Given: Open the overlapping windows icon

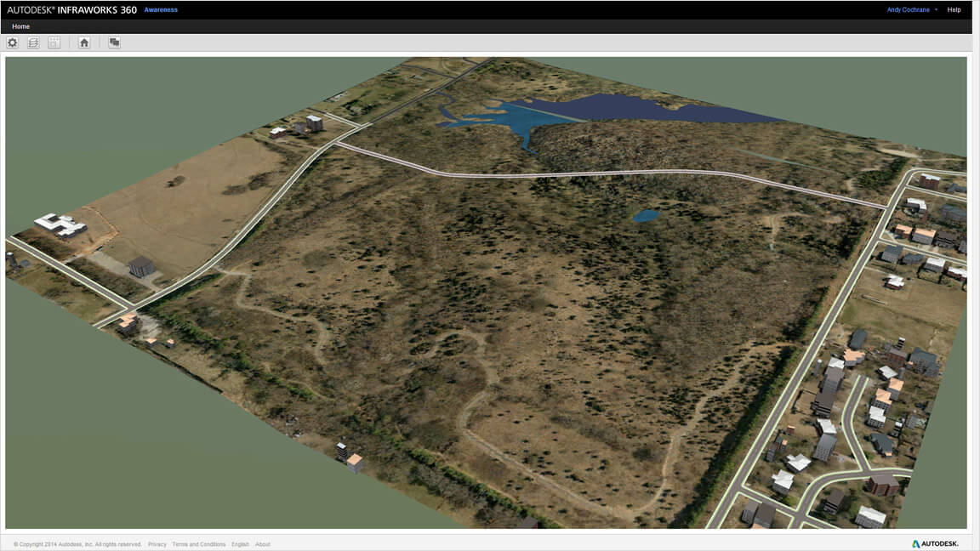Looking at the screenshot, I should click(x=114, y=43).
